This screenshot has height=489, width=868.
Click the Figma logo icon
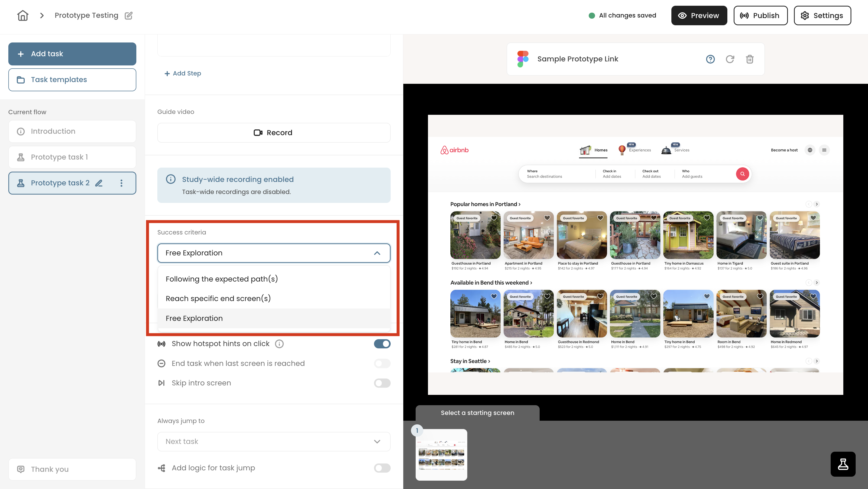coord(523,59)
